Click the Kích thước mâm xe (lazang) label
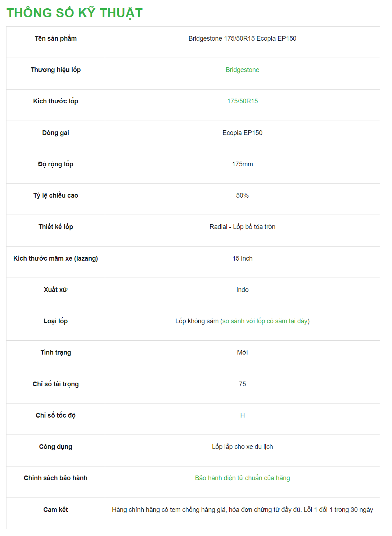392x536 pixels. point(55,258)
